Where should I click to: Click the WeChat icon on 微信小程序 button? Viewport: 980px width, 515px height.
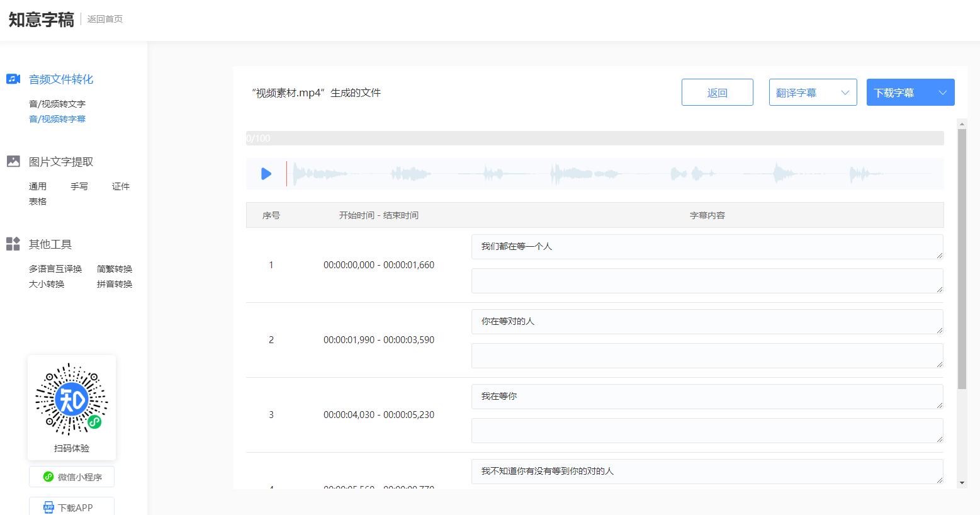coord(50,477)
